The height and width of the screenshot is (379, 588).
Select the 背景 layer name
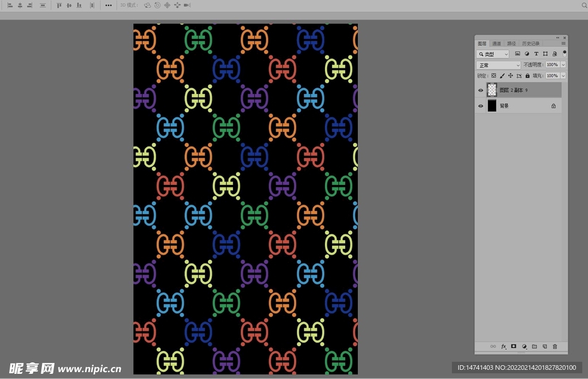(x=504, y=106)
